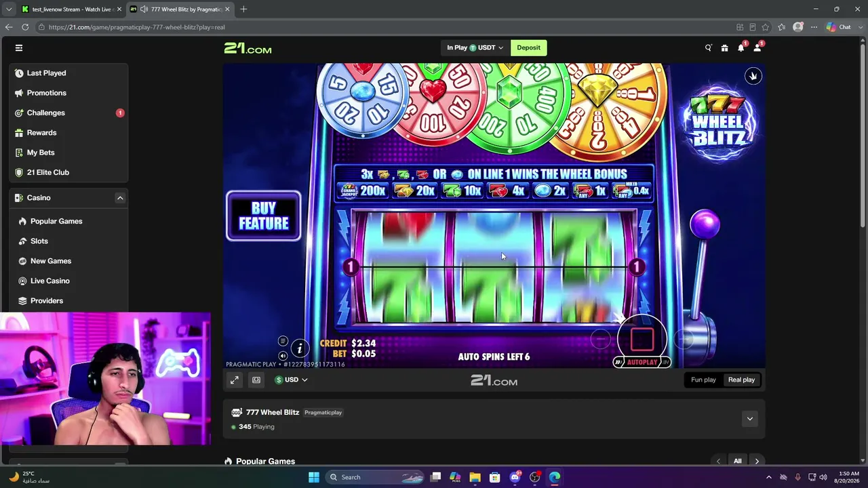This screenshot has height=488, width=868.
Task: Show hidden system tray icons
Action: [768, 477]
